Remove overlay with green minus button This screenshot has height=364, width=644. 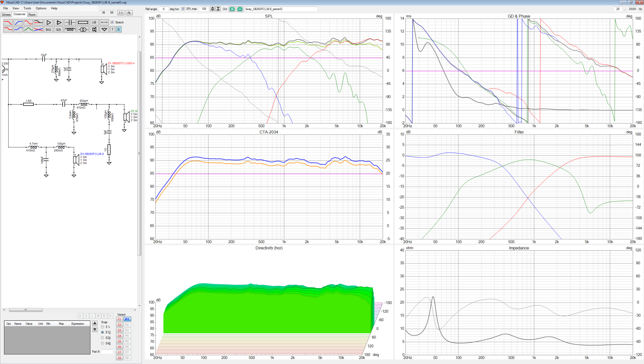click(x=240, y=9)
